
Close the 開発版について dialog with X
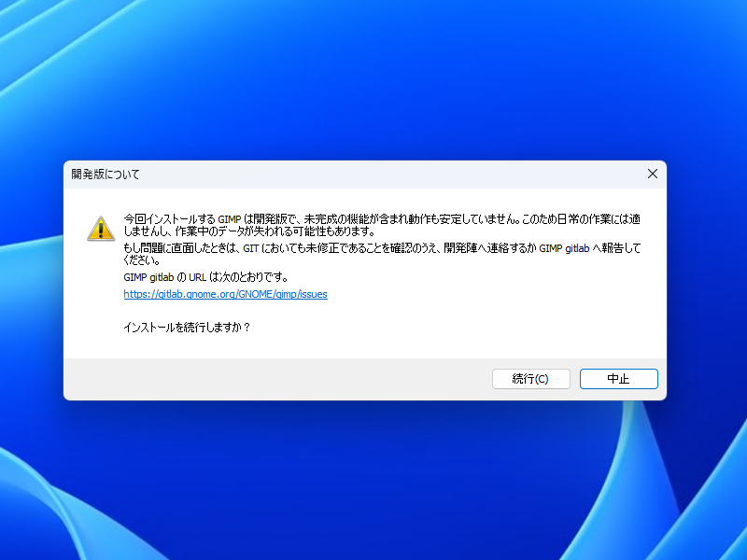tap(652, 174)
